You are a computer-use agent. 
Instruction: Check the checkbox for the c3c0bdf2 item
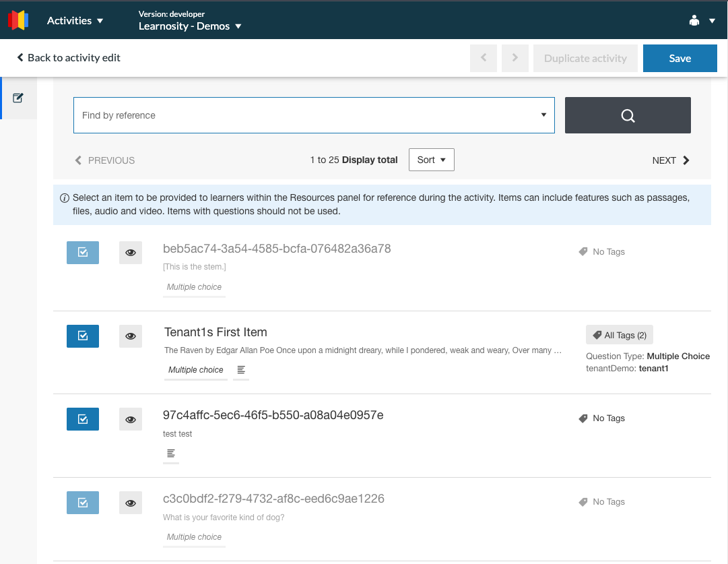[82, 502]
